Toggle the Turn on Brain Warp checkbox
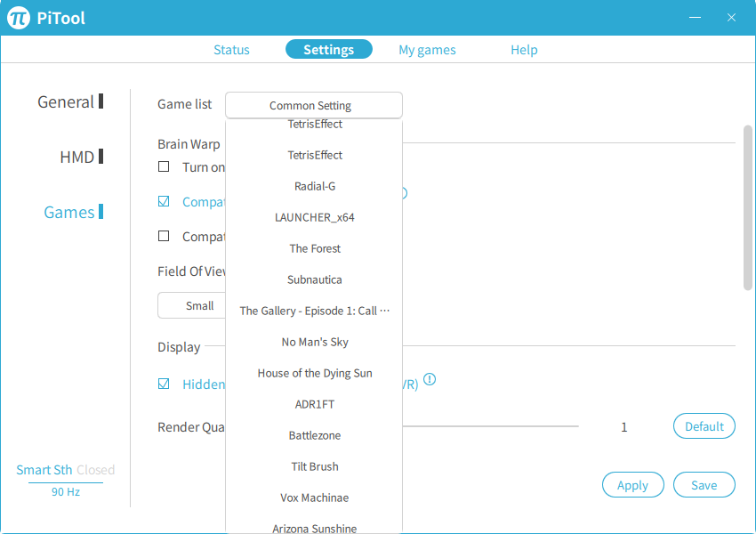The image size is (756, 534). 164,166
